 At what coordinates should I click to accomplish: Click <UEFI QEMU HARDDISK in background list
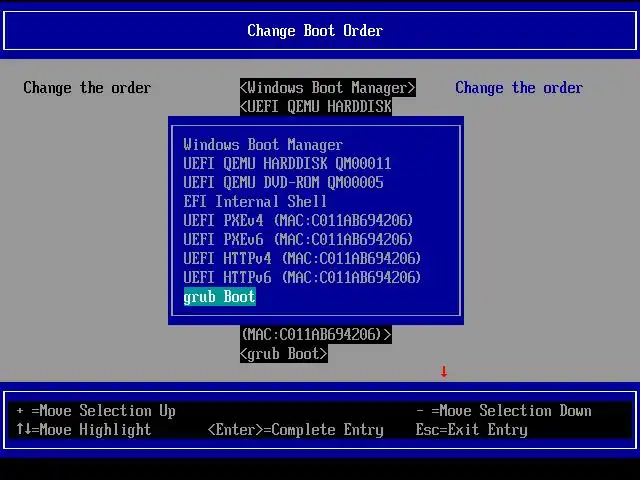tap(316, 107)
